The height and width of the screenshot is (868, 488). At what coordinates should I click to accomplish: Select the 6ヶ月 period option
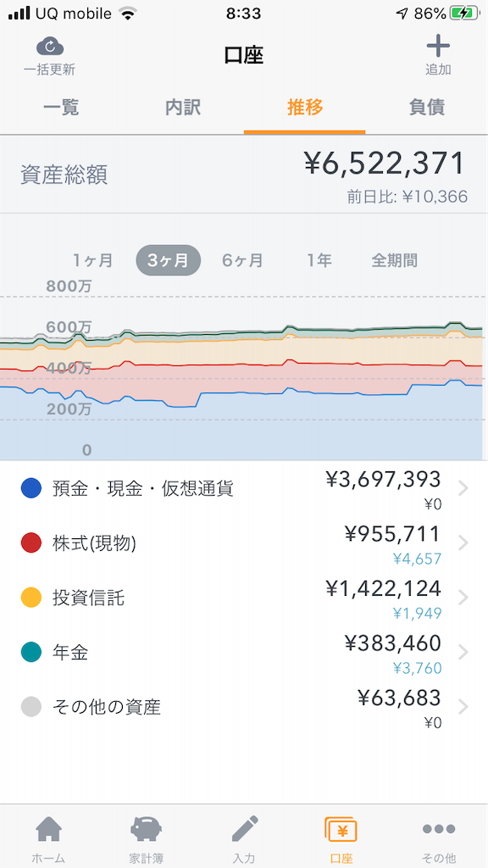click(x=243, y=260)
